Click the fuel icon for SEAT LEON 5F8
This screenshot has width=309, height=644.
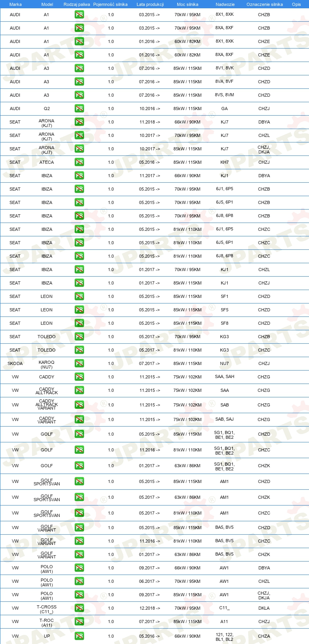79,323
